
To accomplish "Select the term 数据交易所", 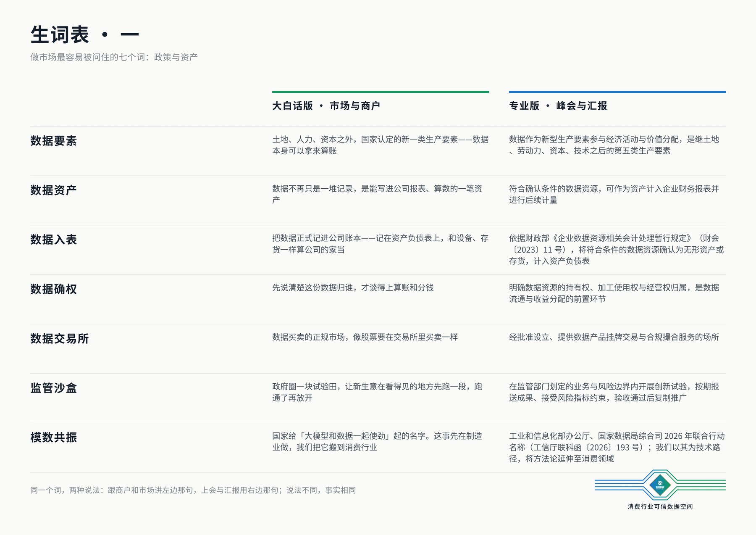I will 60,339.
